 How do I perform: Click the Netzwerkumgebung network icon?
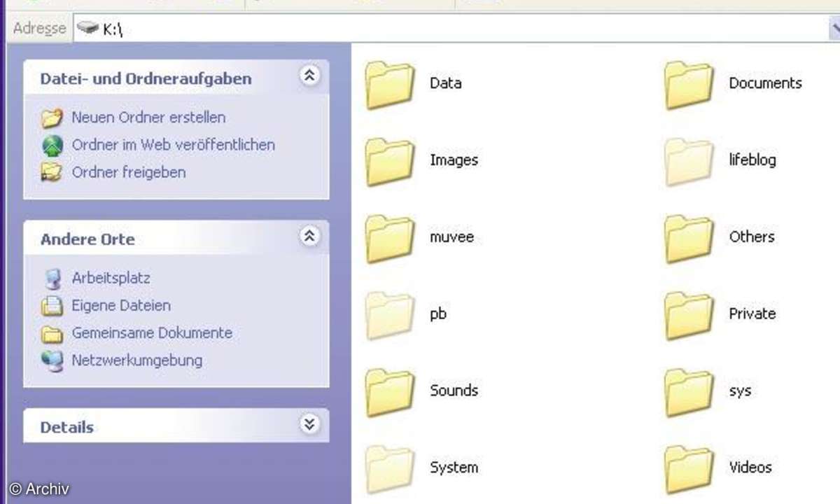coord(52,360)
